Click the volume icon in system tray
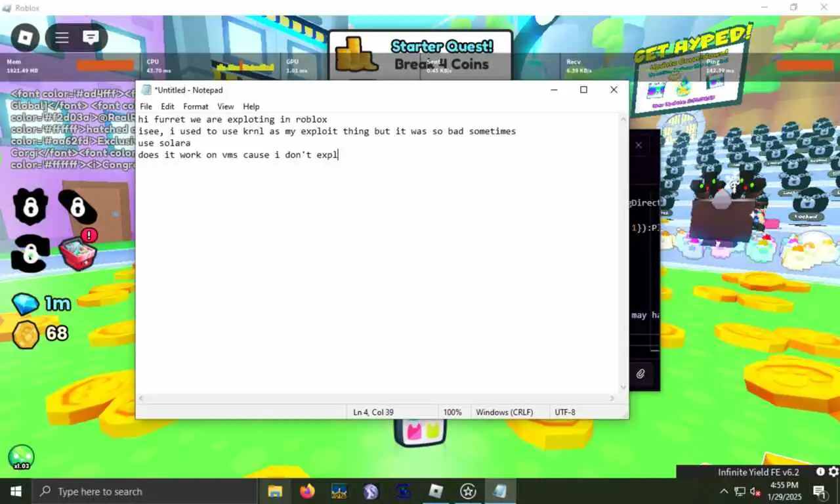Image resolution: width=840 pixels, height=504 pixels. 755,492
